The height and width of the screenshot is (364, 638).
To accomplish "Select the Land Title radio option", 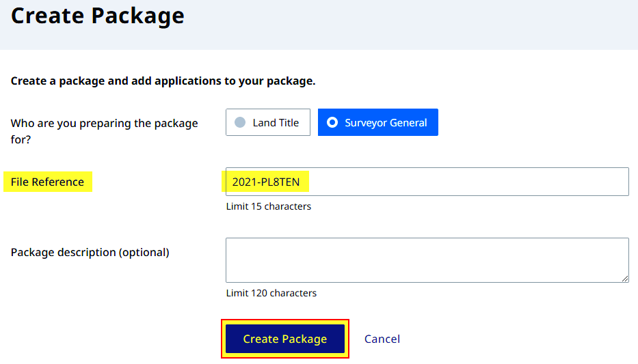I will tap(268, 122).
